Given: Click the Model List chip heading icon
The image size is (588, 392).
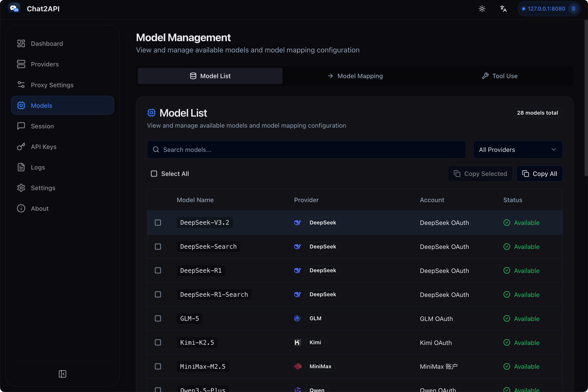Looking at the screenshot, I should pyautogui.click(x=151, y=113).
